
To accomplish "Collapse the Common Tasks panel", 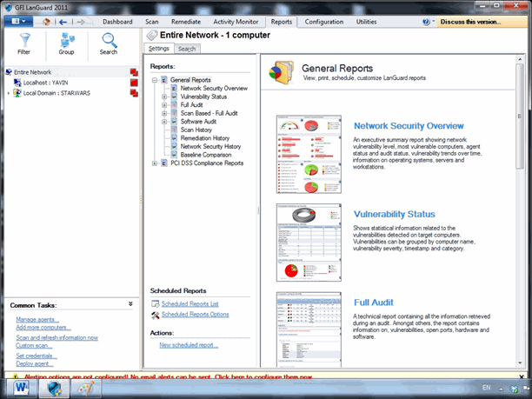I will click(130, 304).
